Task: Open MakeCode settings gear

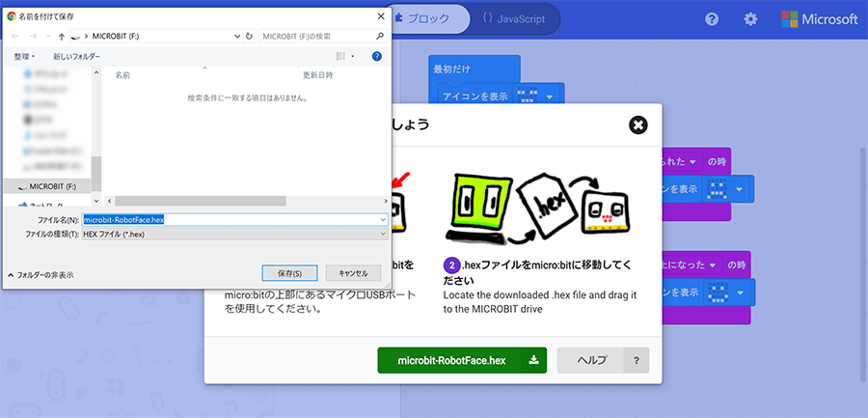Action: click(750, 19)
